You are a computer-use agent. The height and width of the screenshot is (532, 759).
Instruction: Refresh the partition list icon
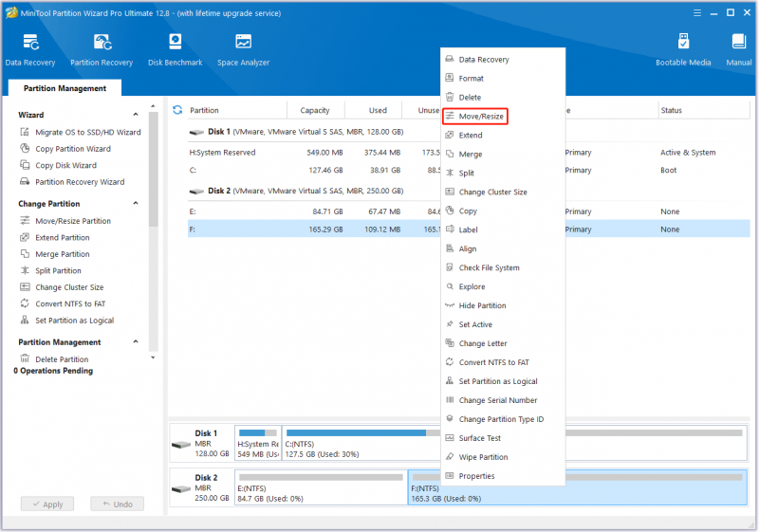pos(177,110)
